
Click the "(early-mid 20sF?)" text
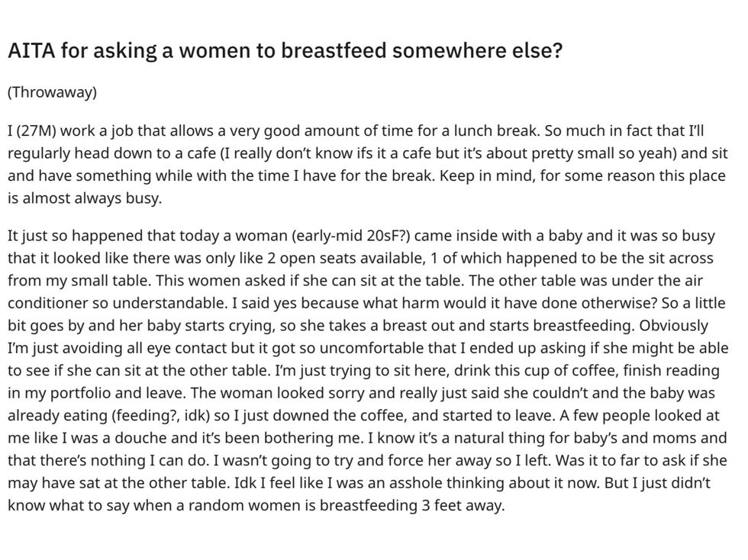click(x=359, y=234)
